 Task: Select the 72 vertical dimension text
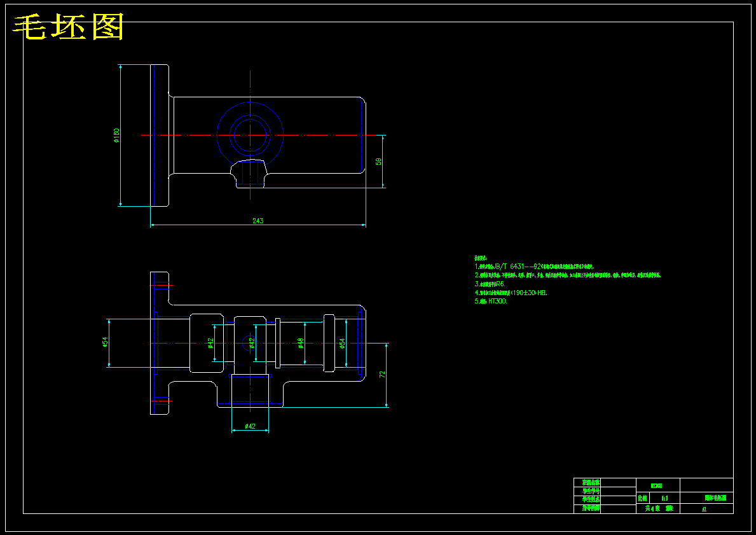383,374
